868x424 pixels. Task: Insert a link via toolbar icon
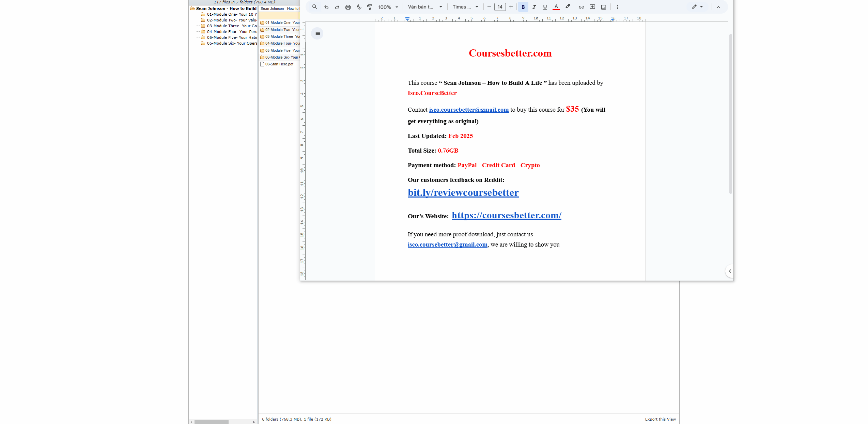582,7
